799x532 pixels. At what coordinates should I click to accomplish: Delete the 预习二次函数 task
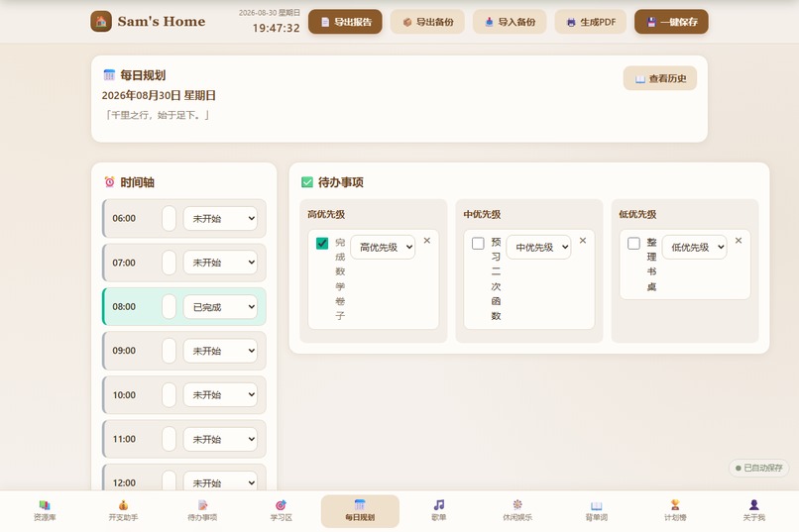tap(583, 241)
